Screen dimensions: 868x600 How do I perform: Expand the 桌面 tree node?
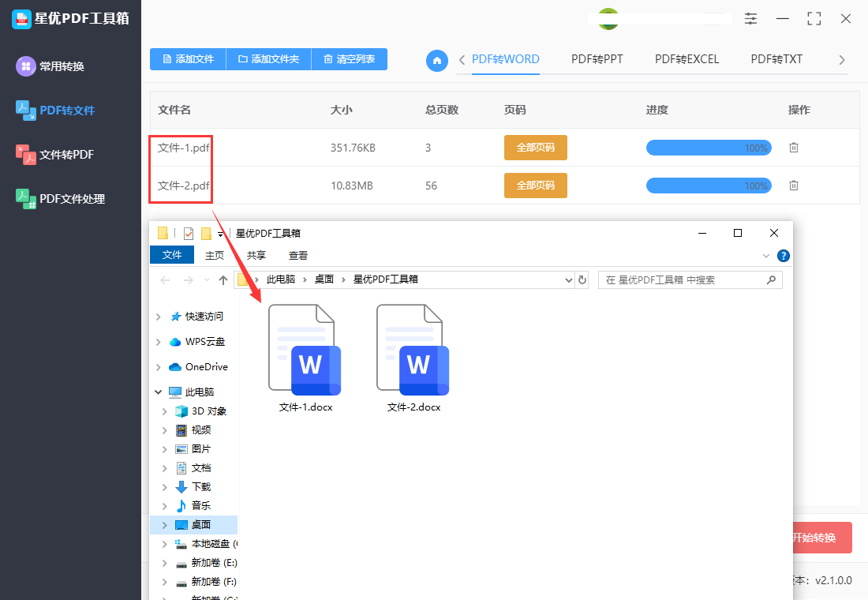click(164, 525)
